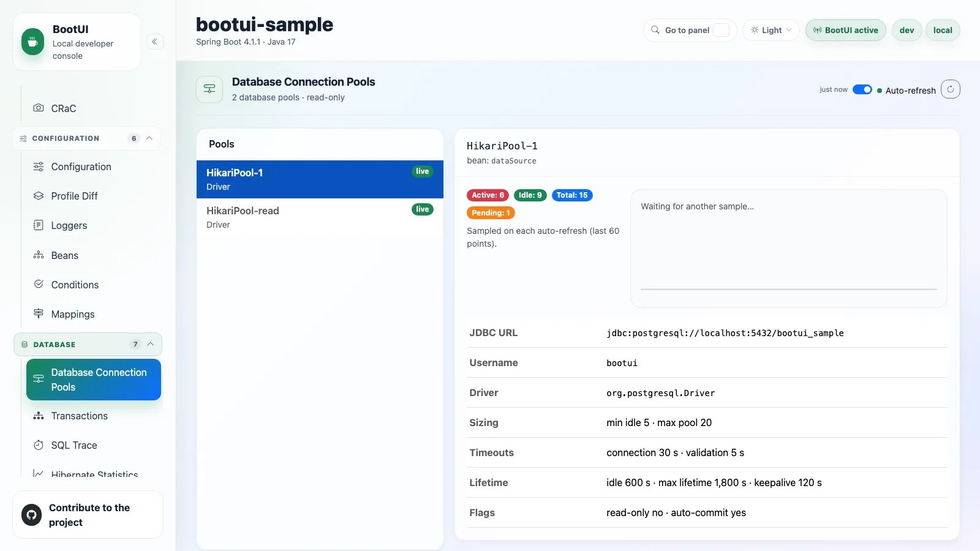
Task: Click the Mappings signpost icon
Action: (x=39, y=313)
